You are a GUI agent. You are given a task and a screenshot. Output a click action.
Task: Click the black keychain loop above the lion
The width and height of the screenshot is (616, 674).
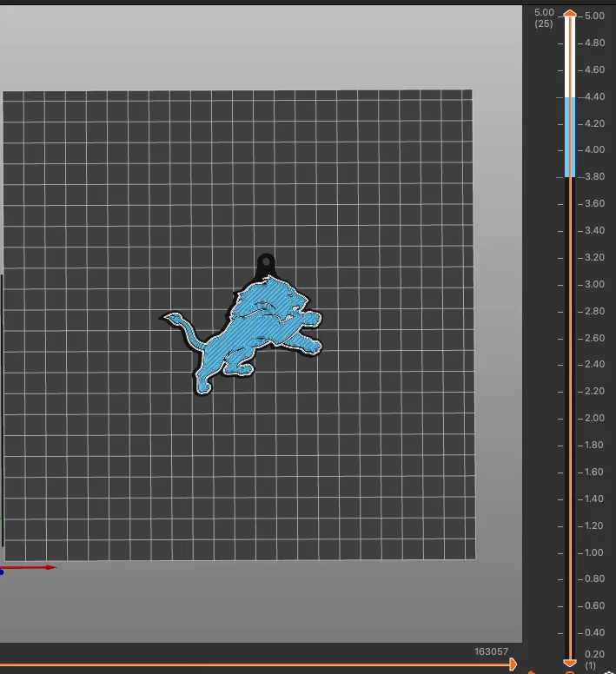[x=265, y=261]
